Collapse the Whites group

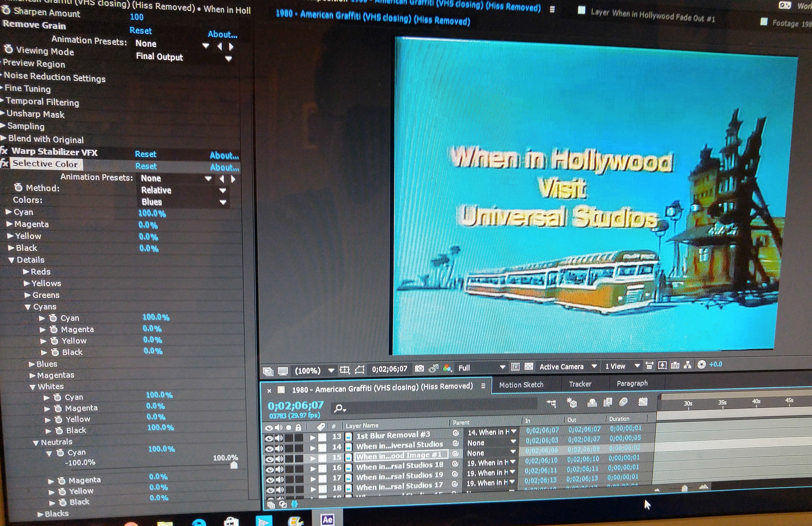(x=33, y=387)
